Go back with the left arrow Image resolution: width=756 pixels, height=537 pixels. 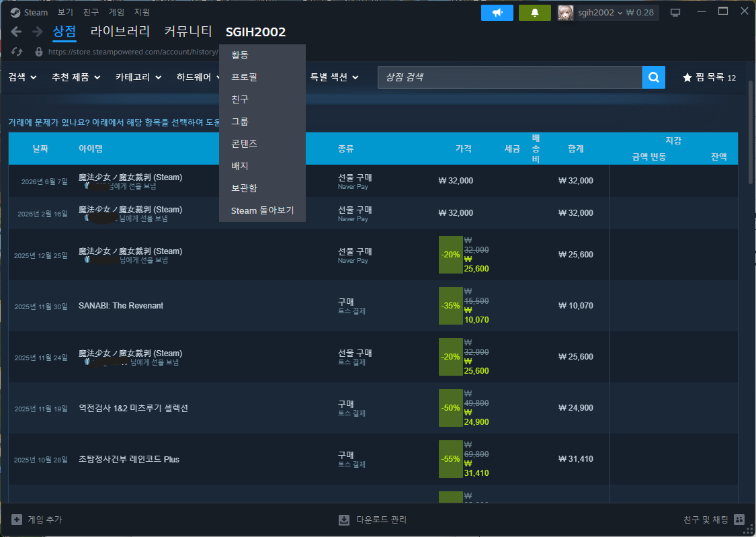16,32
